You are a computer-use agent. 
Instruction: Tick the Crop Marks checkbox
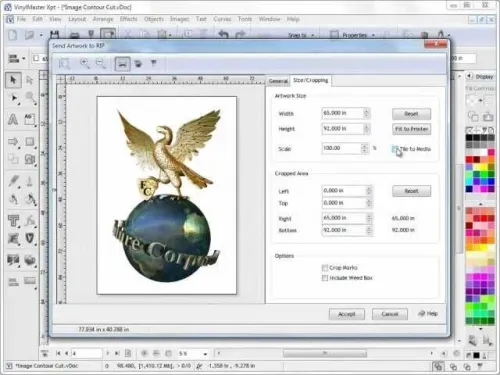(x=325, y=268)
